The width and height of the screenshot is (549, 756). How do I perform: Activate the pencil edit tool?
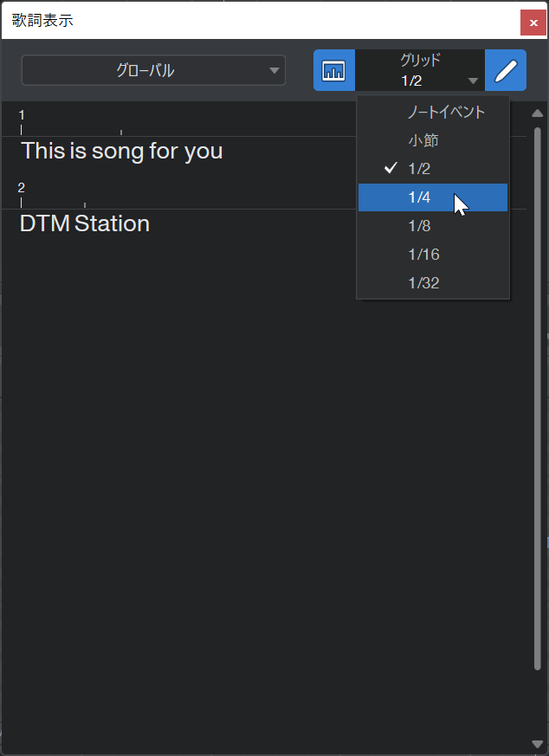point(506,70)
